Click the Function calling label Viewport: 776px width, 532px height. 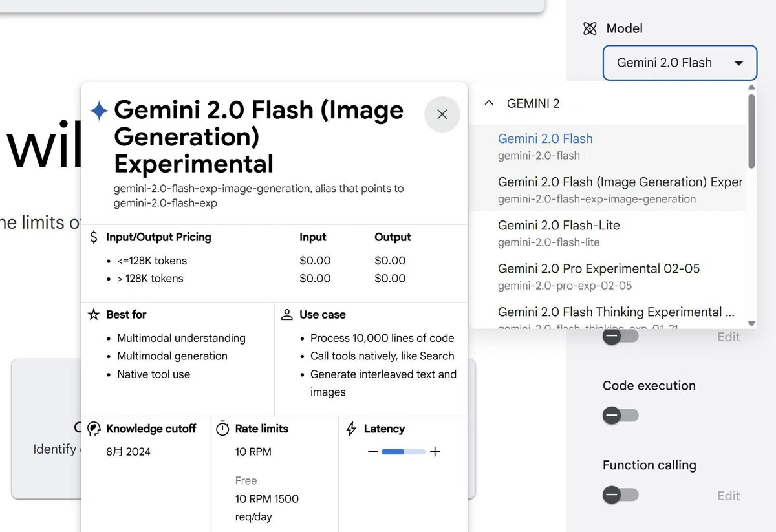649,465
